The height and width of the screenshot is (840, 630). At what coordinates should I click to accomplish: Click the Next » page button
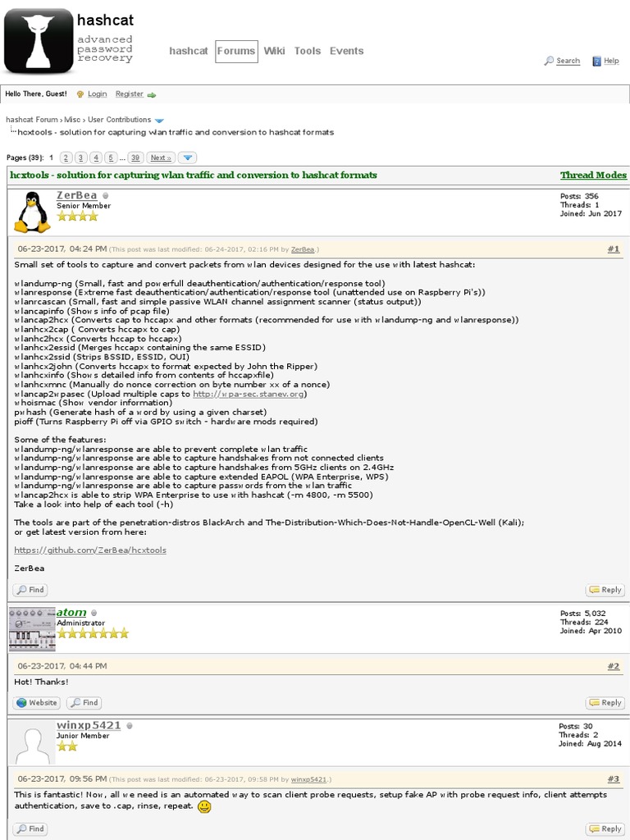pyautogui.click(x=161, y=157)
